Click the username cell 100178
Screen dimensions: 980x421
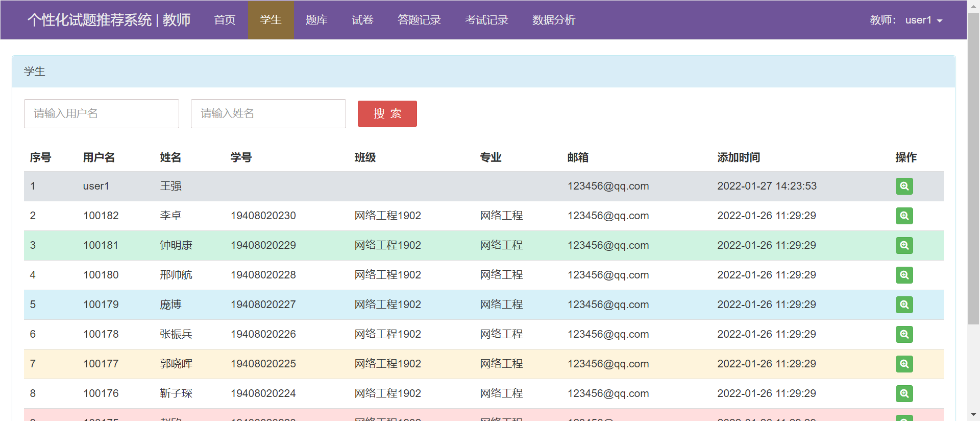101,334
